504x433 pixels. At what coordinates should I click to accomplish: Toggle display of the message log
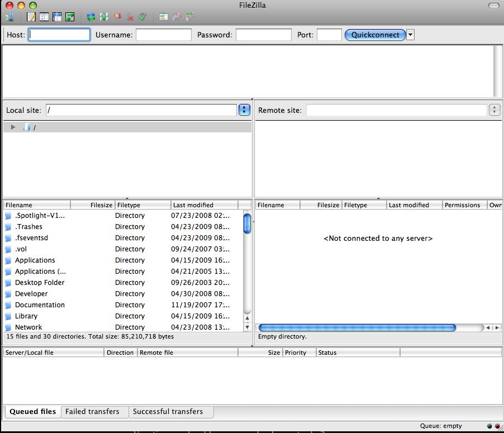click(31, 17)
